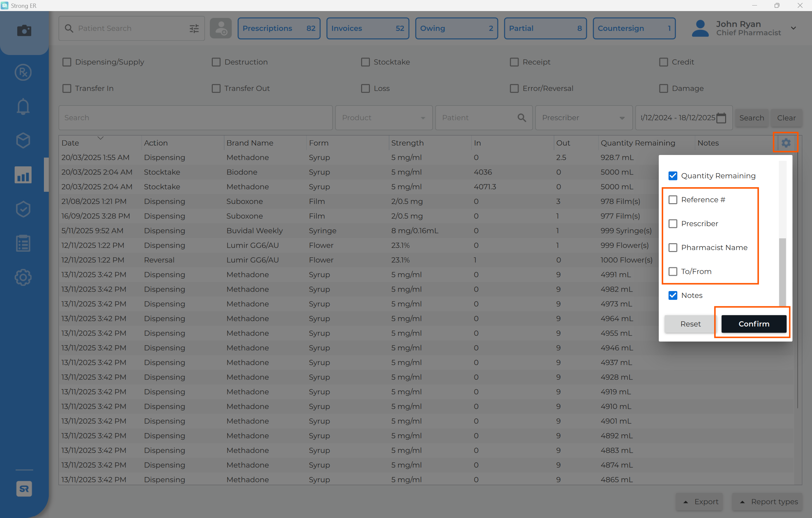Open the Rx prescriptions sidebar icon
Viewport: 812px width, 518px height.
click(23, 72)
